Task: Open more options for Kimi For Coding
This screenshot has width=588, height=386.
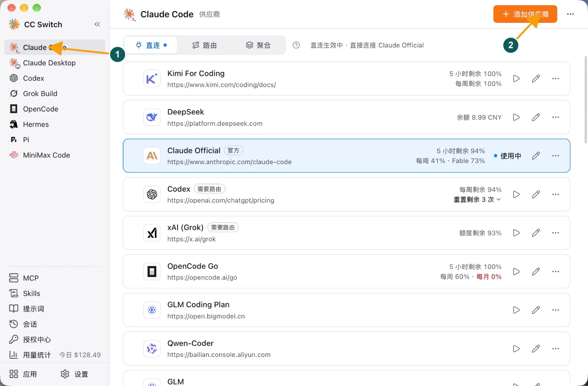Action: [x=556, y=78]
